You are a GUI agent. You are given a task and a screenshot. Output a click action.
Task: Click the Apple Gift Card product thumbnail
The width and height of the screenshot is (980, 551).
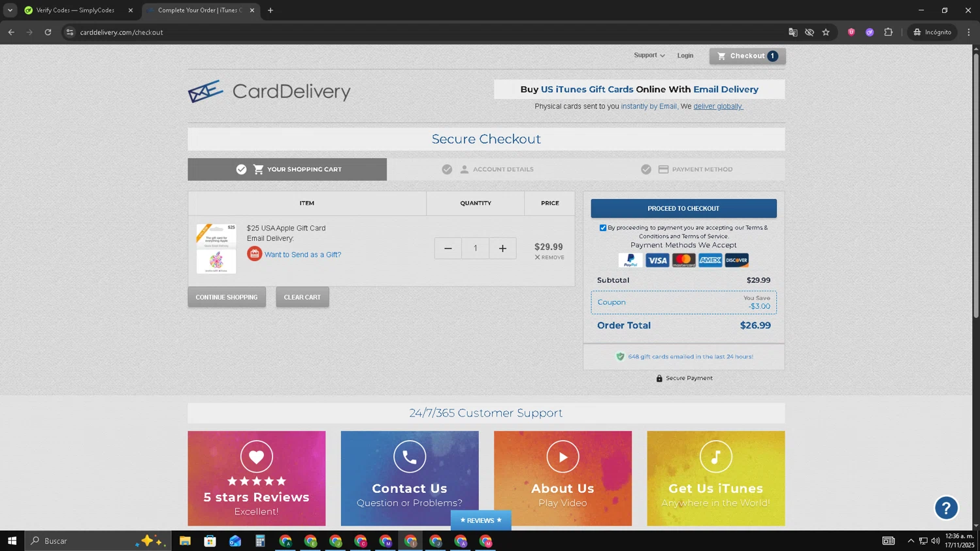[216, 249]
